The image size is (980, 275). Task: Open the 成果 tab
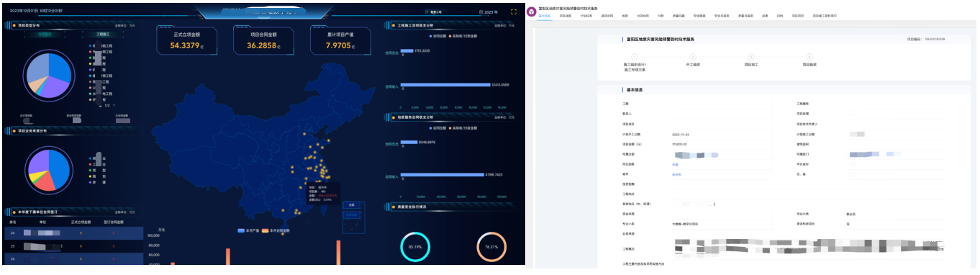[765, 15]
